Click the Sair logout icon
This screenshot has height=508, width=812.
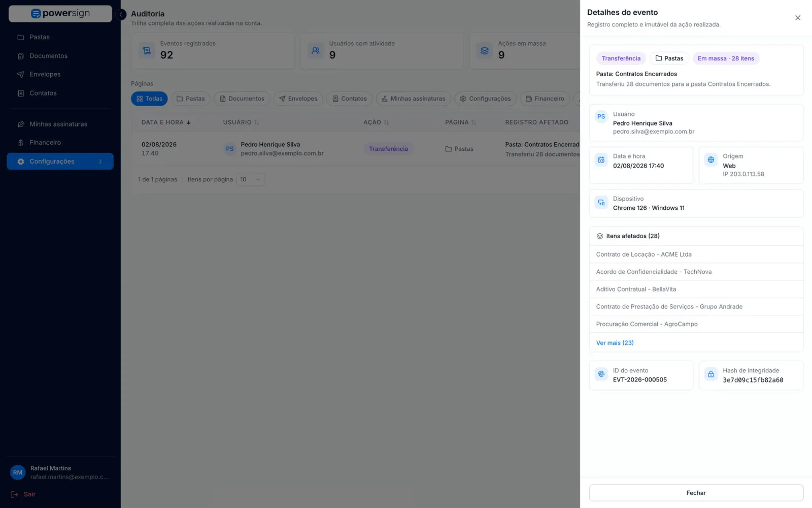pyautogui.click(x=15, y=494)
